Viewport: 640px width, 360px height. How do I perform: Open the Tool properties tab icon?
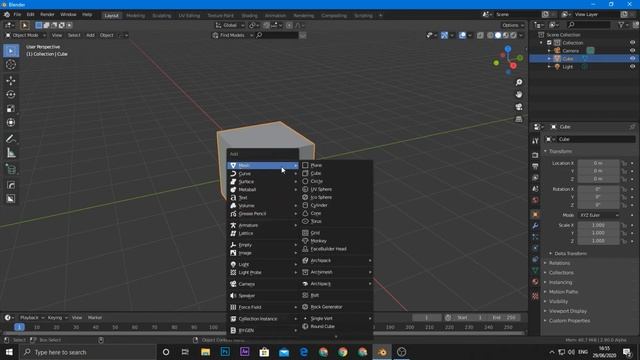535,141
